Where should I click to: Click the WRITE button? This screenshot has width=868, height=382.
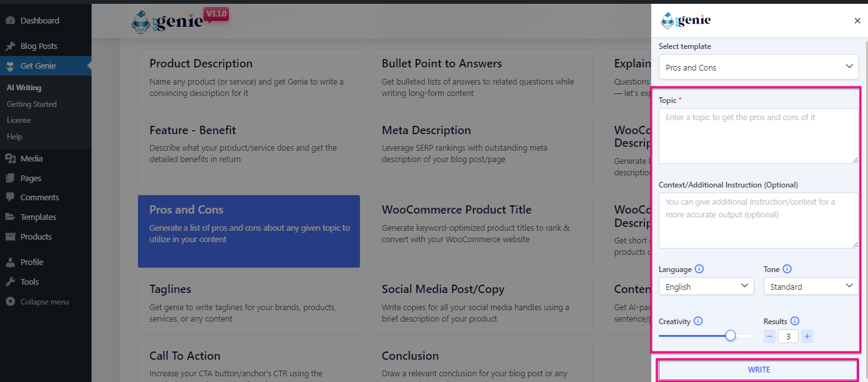click(759, 370)
